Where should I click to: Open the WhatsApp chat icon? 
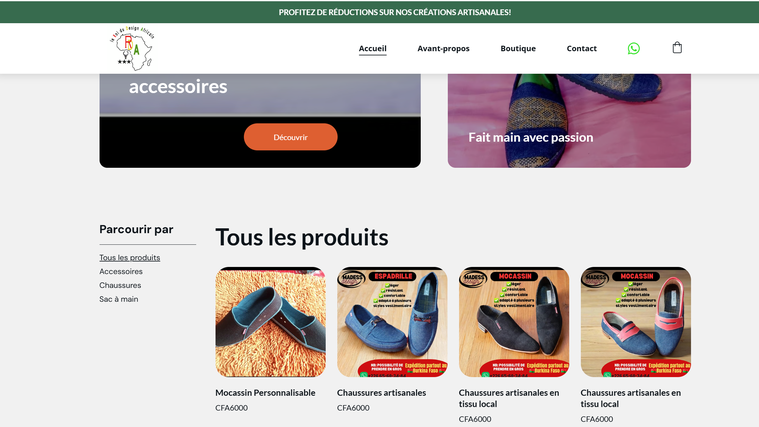pos(634,48)
